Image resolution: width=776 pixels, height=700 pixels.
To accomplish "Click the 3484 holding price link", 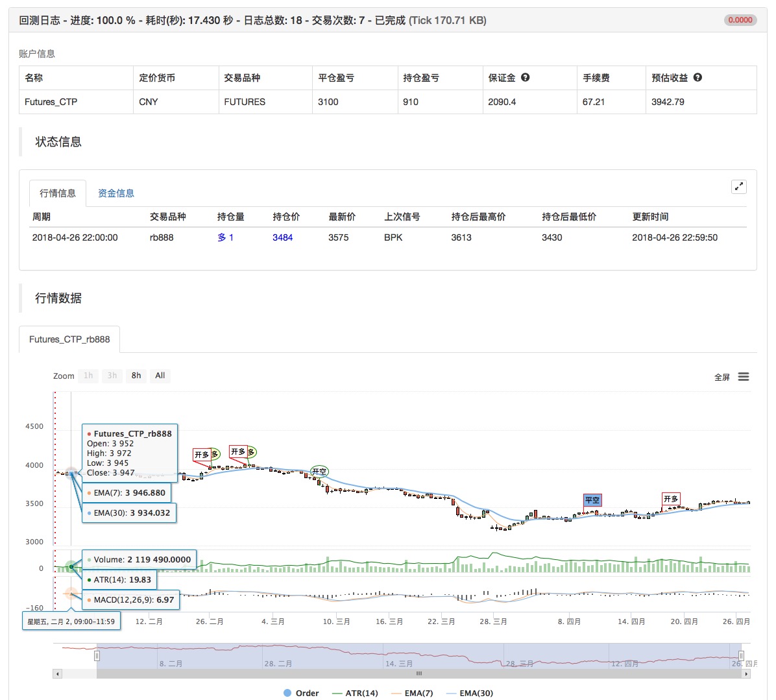I will (282, 237).
